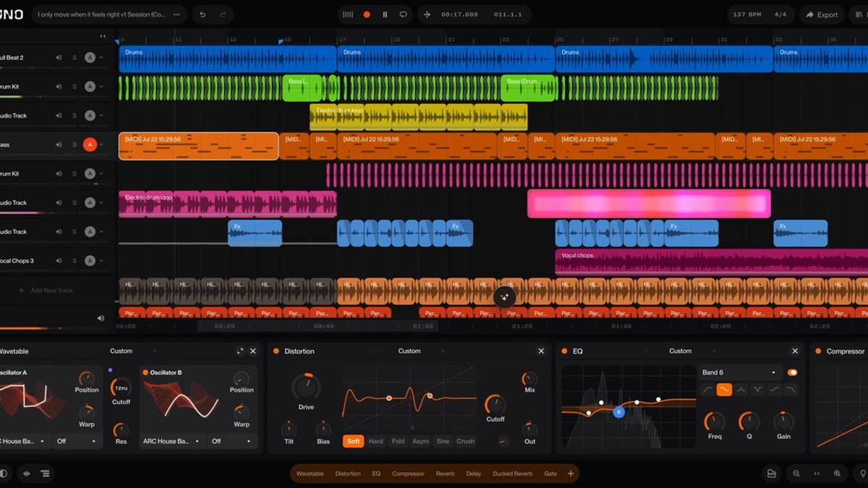Image resolution: width=868 pixels, height=488 pixels.
Task: Click the undo arrow icon
Action: (203, 14)
